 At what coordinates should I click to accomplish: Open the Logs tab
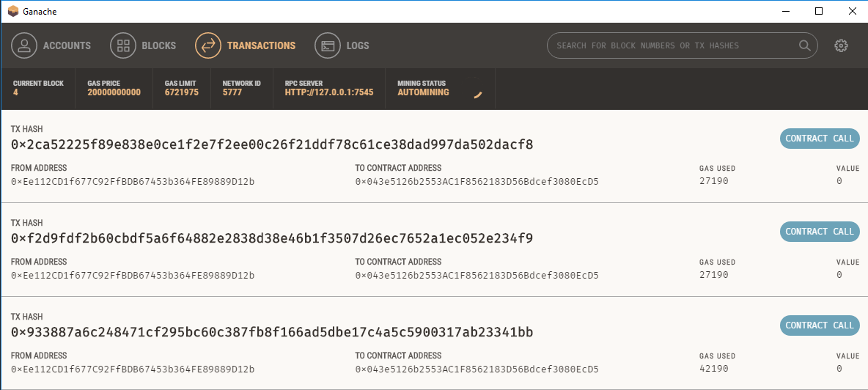pyautogui.click(x=342, y=46)
